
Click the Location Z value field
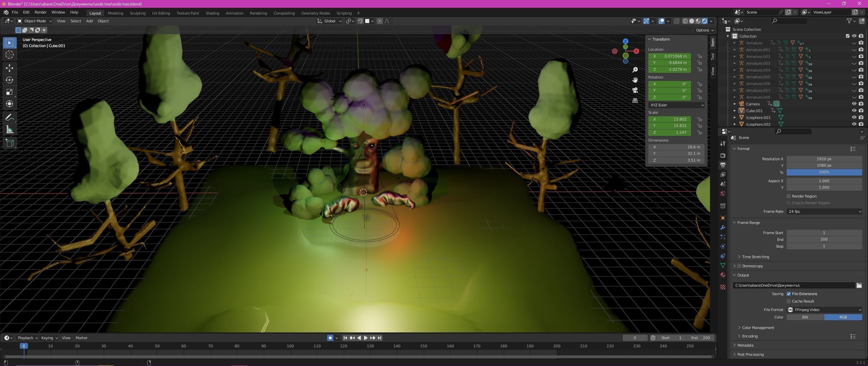(670, 69)
